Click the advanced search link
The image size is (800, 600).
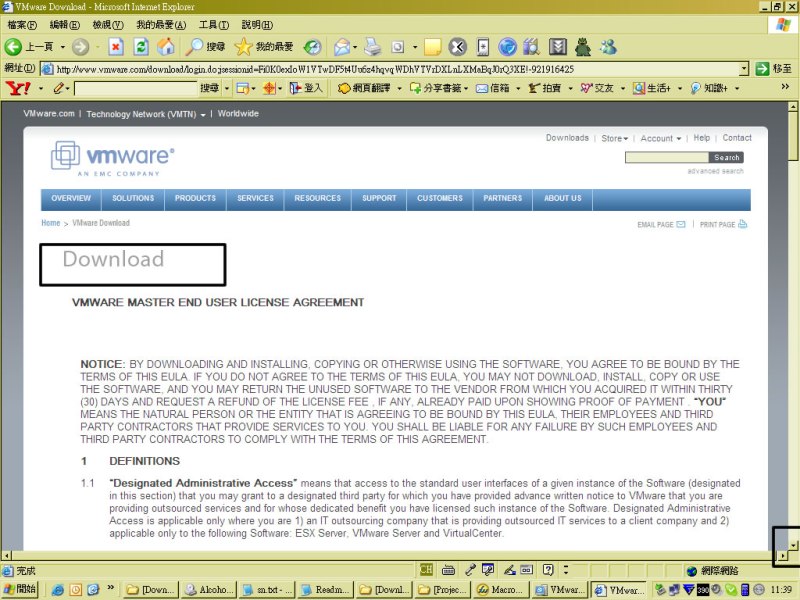click(x=715, y=171)
